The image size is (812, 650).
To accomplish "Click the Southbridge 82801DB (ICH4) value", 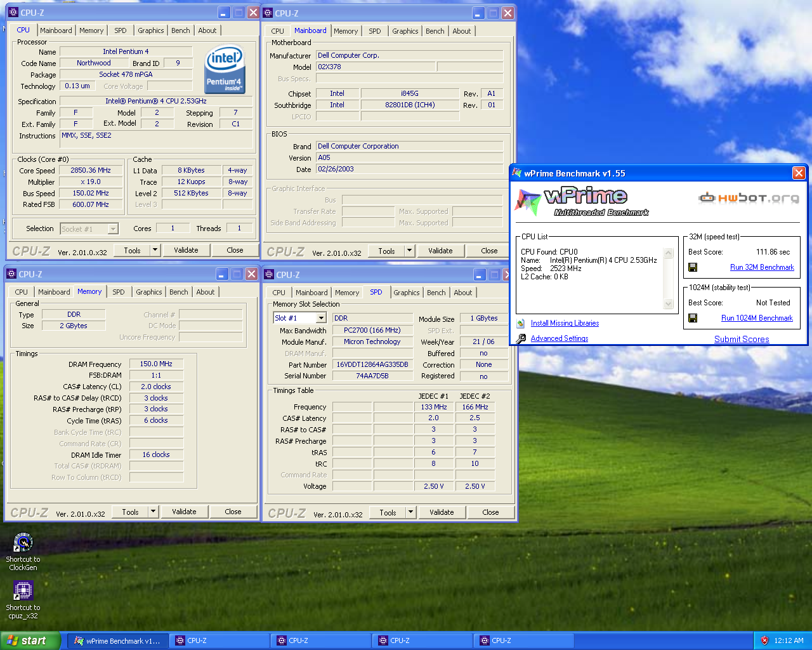I will (410, 105).
